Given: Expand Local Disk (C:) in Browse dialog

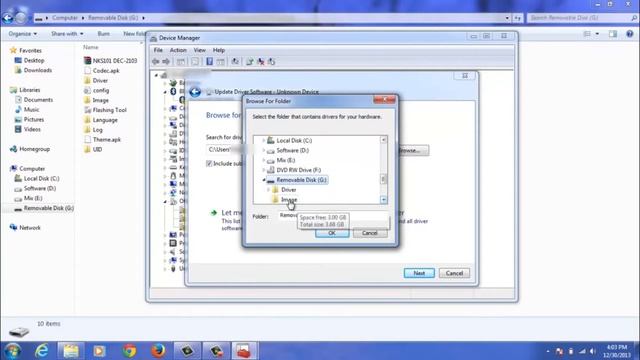Looking at the screenshot, I should click(x=264, y=140).
